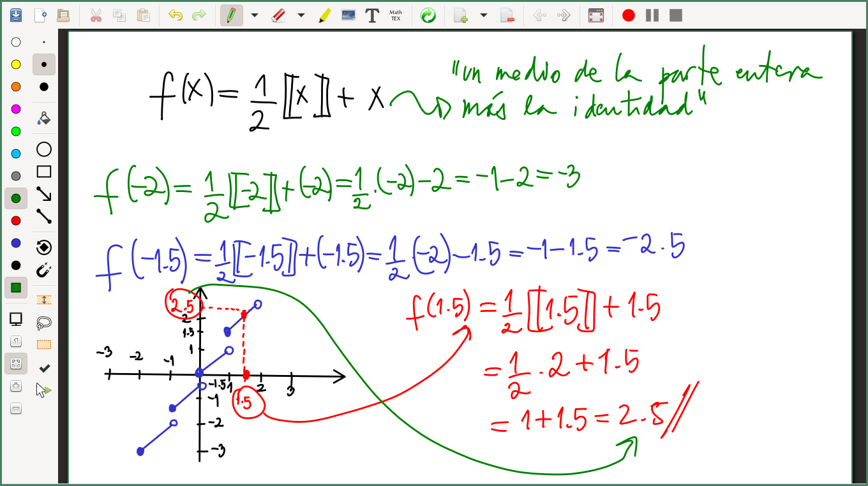Image resolution: width=868 pixels, height=486 pixels.
Task: Select the Text tool
Action: point(372,15)
